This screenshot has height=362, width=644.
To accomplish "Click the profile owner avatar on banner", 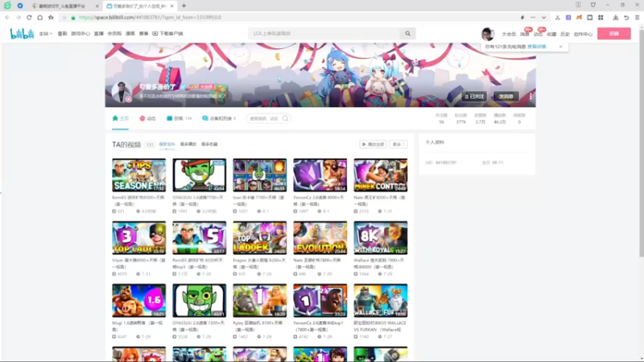I will click(x=122, y=92).
